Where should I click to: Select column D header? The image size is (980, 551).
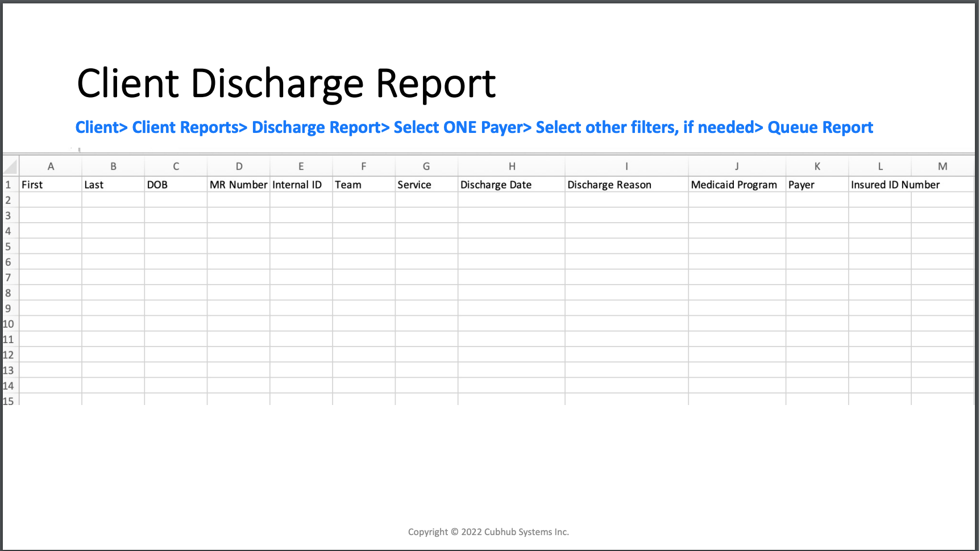click(x=239, y=166)
